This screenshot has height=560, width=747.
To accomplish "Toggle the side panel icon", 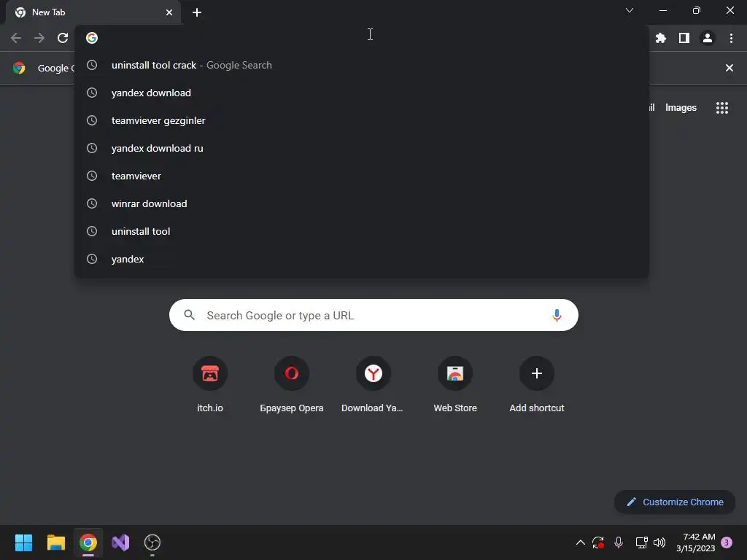I will pos(684,38).
